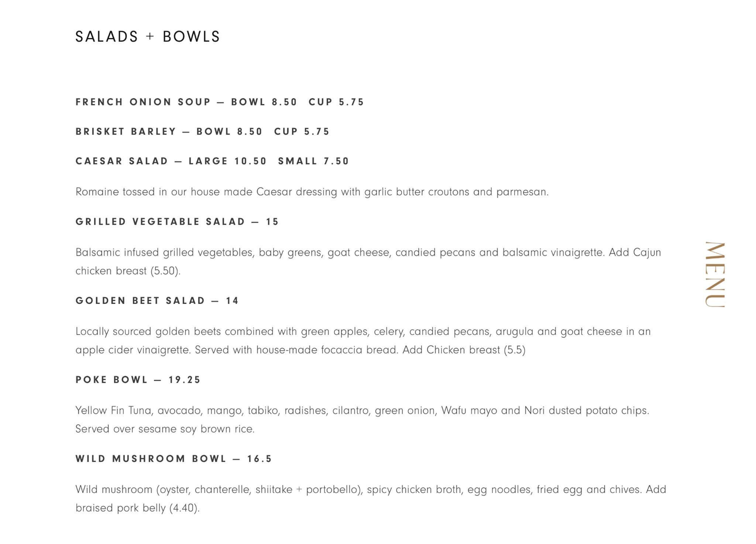Click the vertical MENU label
Screen dimensions: 756x544
point(715,274)
